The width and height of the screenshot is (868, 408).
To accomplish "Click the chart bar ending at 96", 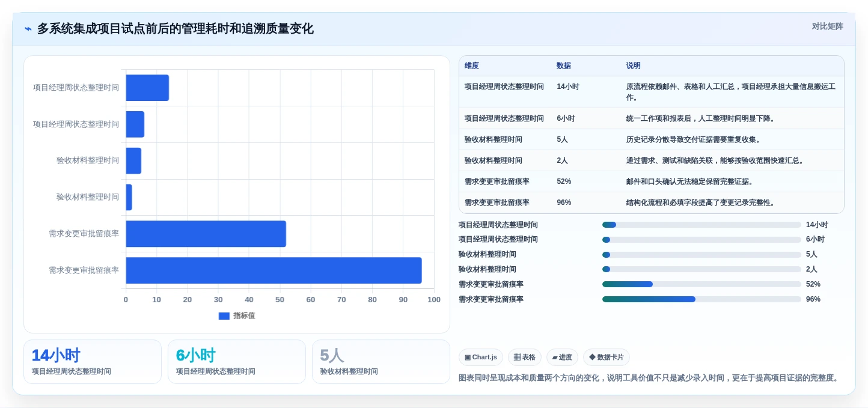I will (x=274, y=270).
